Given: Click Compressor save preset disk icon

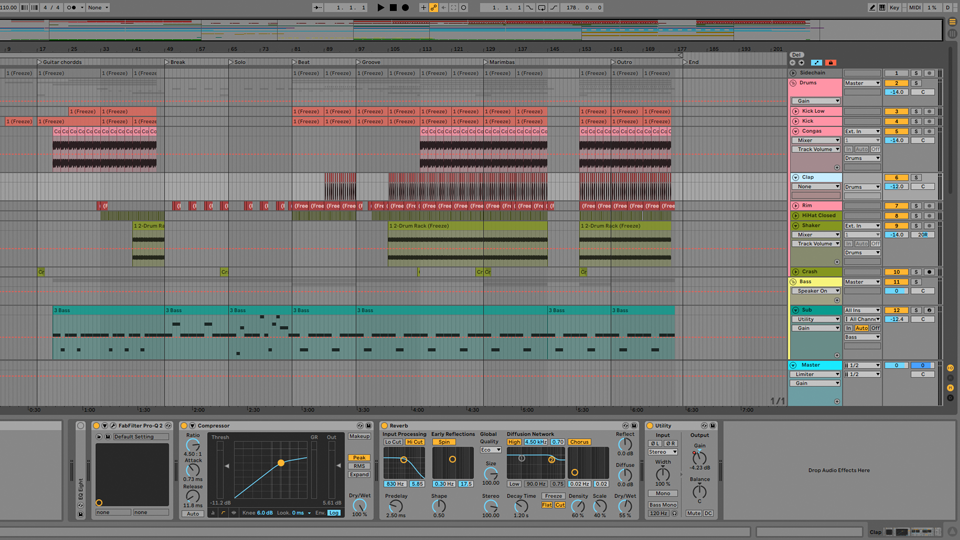Looking at the screenshot, I should (x=369, y=426).
